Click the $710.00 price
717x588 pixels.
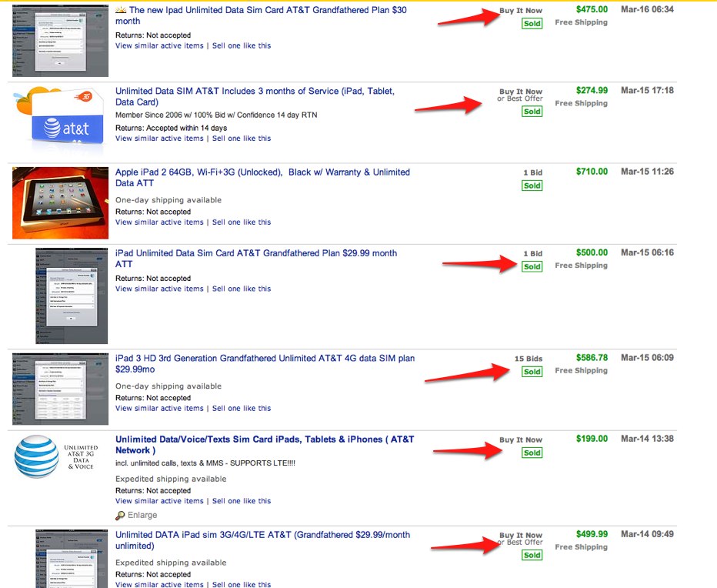[592, 172]
